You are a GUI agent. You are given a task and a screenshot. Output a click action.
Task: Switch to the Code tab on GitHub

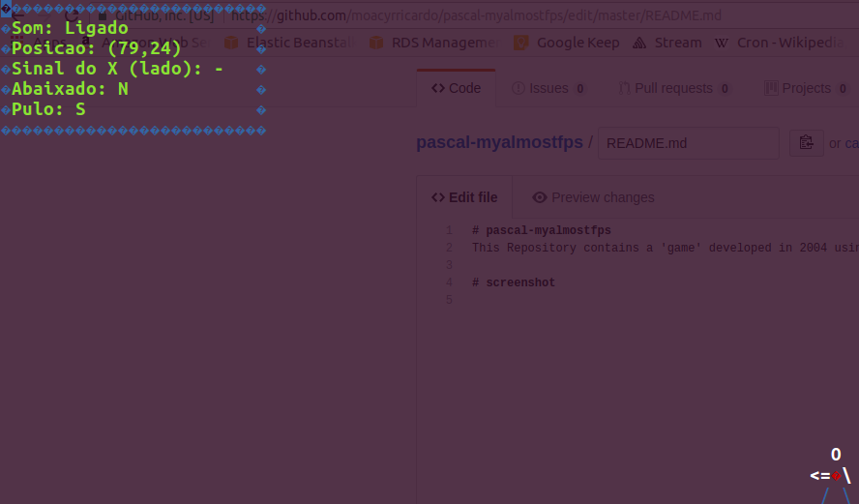click(x=456, y=88)
